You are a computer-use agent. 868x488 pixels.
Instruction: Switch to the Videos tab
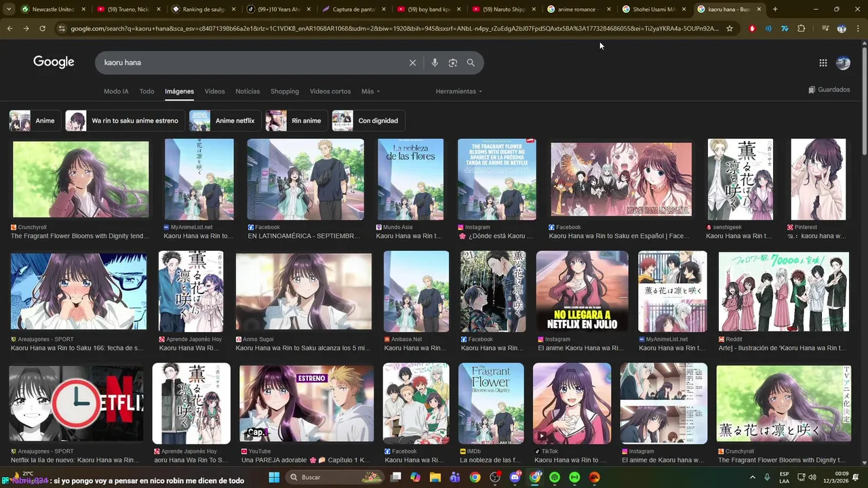(x=214, y=91)
